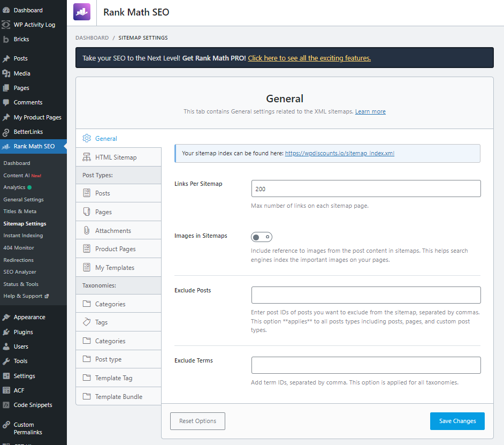Click the Reset Options button
Screen dimensions: 504x445
click(x=197, y=421)
